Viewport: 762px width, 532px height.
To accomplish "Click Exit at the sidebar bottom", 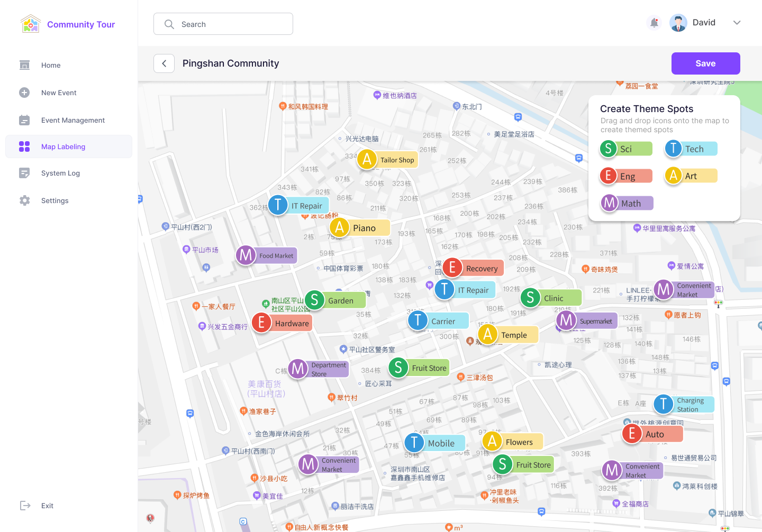I will pyautogui.click(x=47, y=506).
